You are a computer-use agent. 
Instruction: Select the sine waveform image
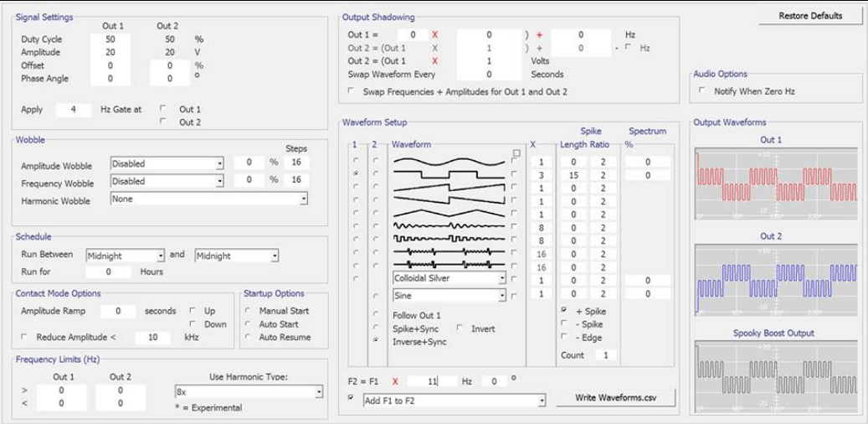tap(449, 162)
